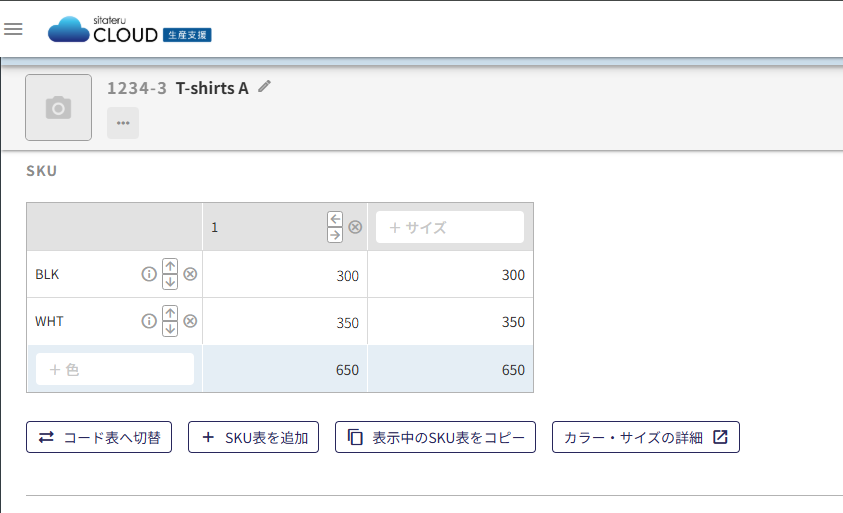
Task: Show info for the WHT color
Action: [149, 321]
